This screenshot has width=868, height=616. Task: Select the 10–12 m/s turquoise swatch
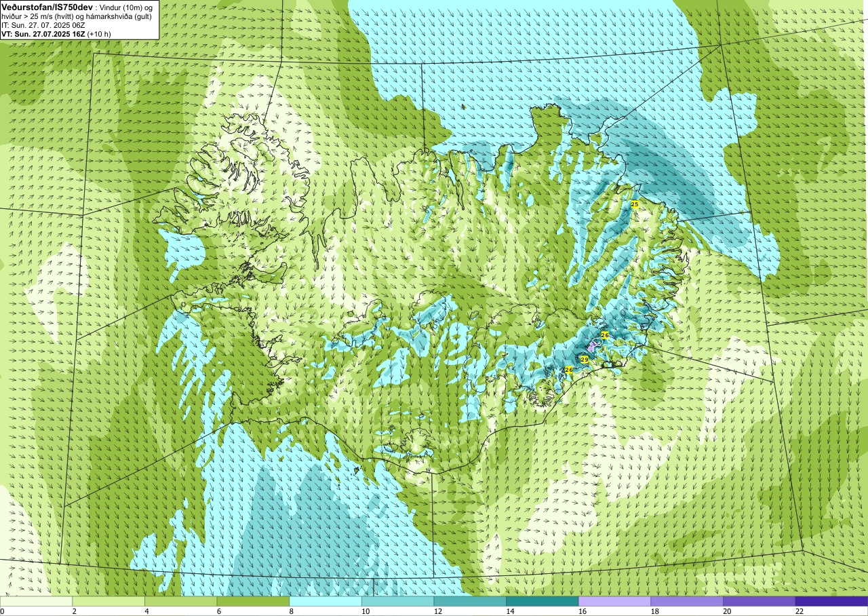[x=397, y=601]
